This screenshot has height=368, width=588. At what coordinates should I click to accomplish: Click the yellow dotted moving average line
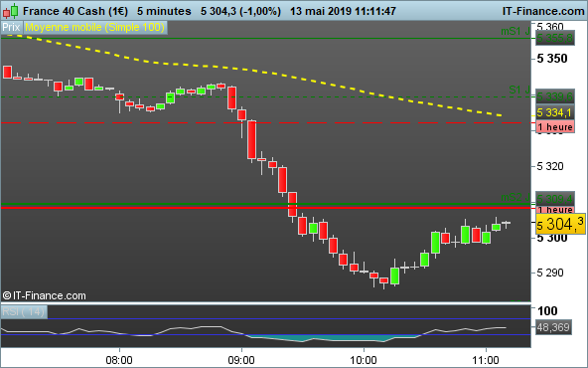[262, 73]
